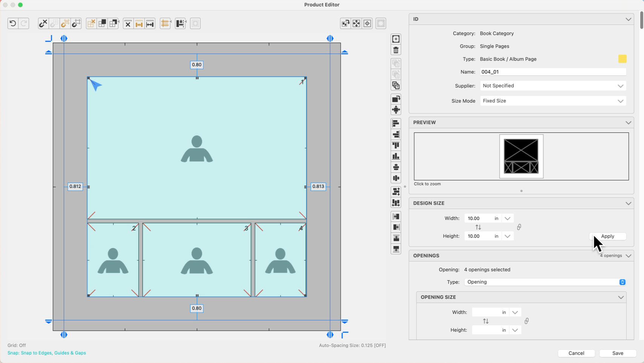Open the Supplier dropdown
Screen dimensions: 644x363
point(553,86)
